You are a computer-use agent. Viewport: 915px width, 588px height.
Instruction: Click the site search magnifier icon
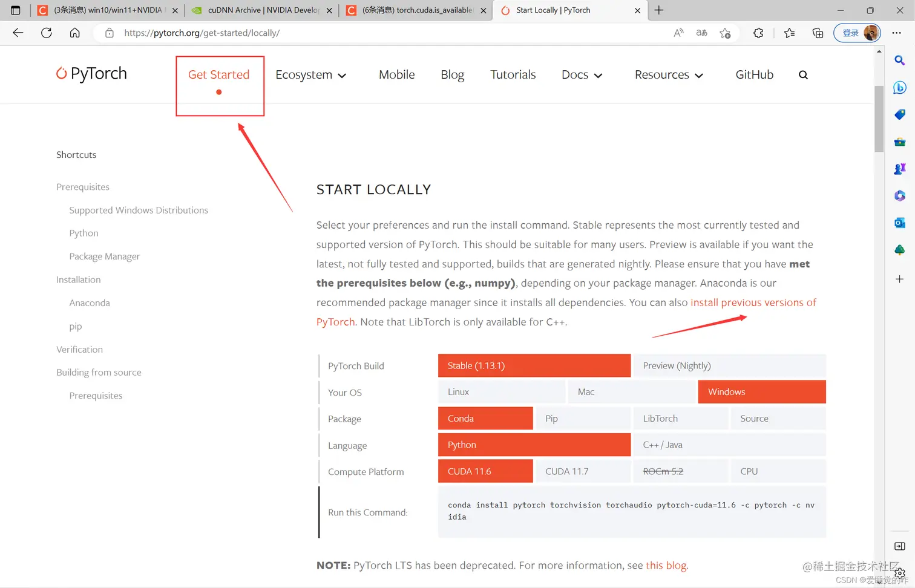pyautogui.click(x=803, y=75)
